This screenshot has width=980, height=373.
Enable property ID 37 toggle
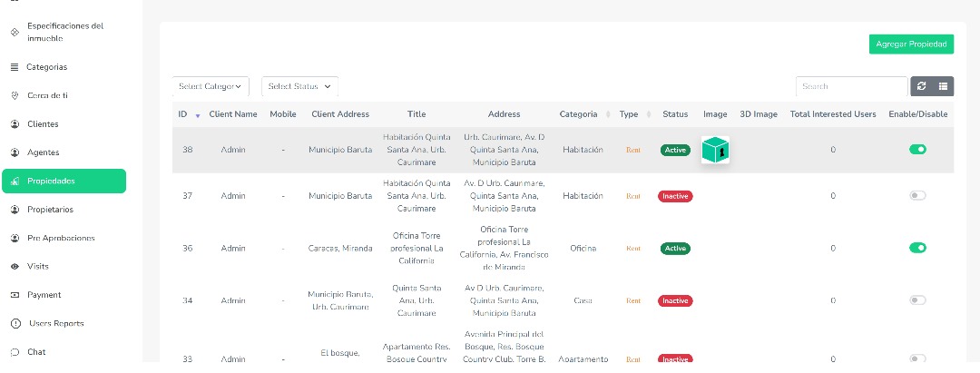pyautogui.click(x=917, y=196)
